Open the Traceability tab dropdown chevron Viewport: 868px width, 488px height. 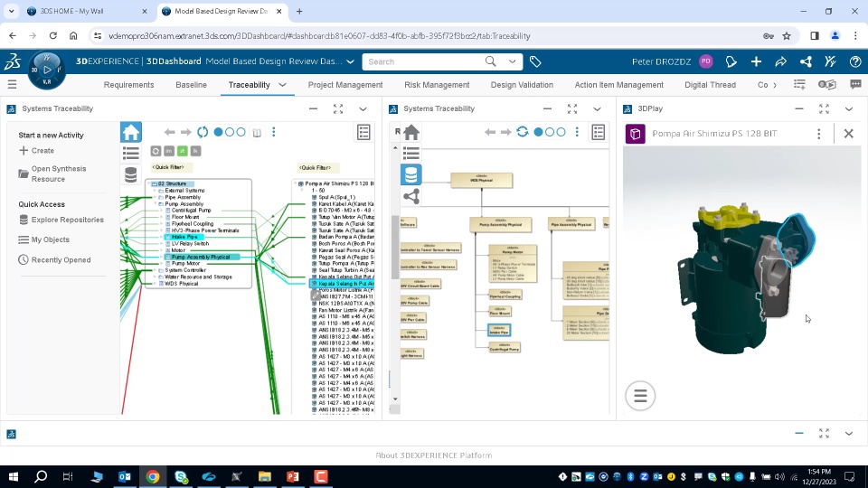point(282,85)
